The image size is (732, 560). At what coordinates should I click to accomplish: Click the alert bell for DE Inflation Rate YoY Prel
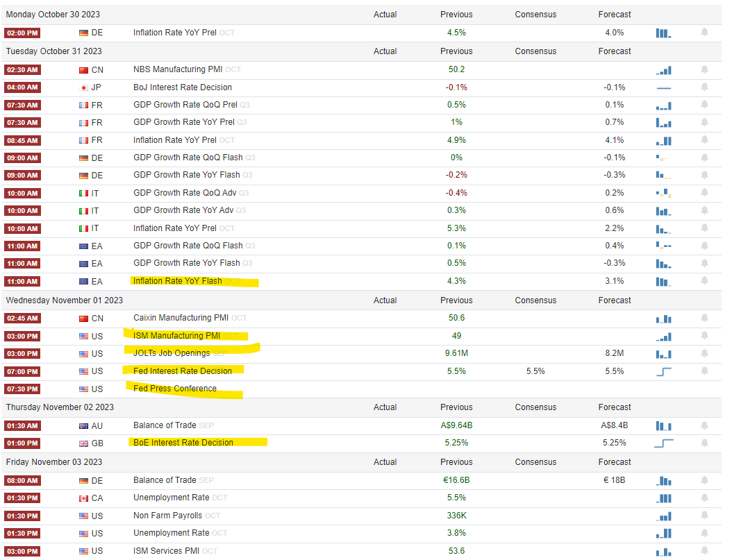click(704, 32)
